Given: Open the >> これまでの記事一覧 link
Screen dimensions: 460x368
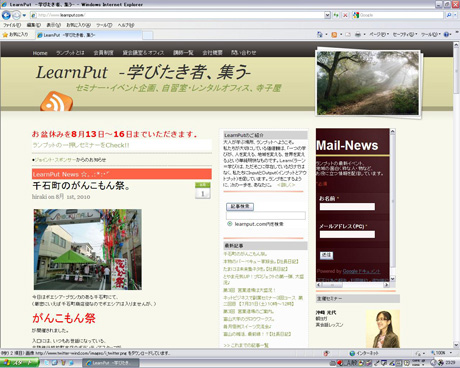Looking at the screenshot, I should 246,345.
